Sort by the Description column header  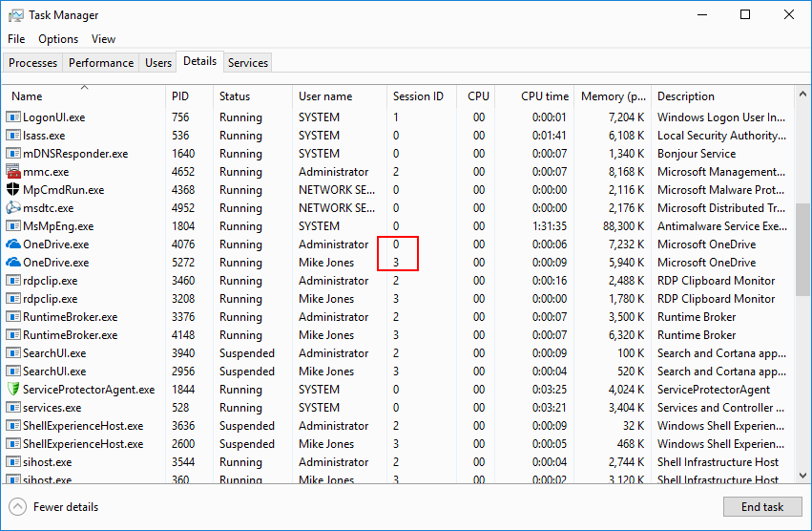[722, 96]
